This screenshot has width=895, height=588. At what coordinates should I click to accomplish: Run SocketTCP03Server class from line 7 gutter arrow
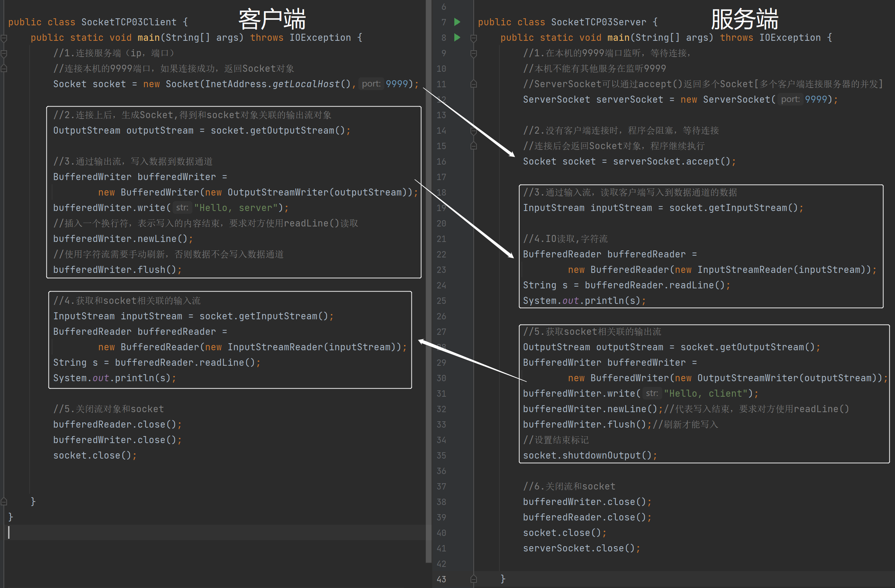click(457, 22)
